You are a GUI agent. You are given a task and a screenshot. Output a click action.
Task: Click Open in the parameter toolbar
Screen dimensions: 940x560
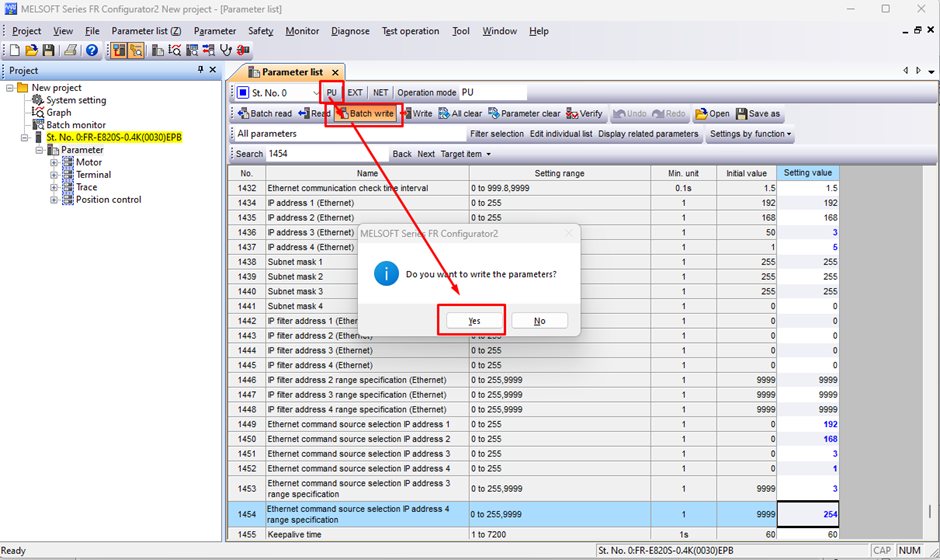pyautogui.click(x=712, y=113)
